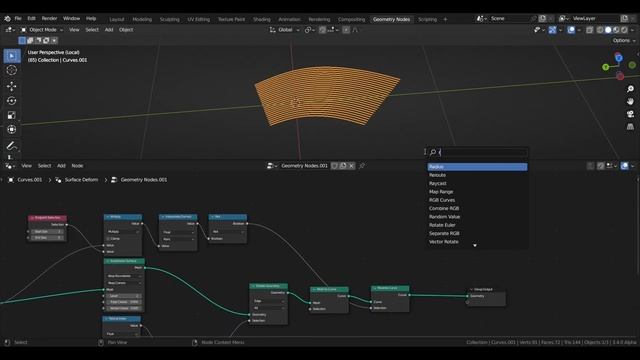Choose Reroute from search results
The height and width of the screenshot is (360, 640).
[477, 175]
